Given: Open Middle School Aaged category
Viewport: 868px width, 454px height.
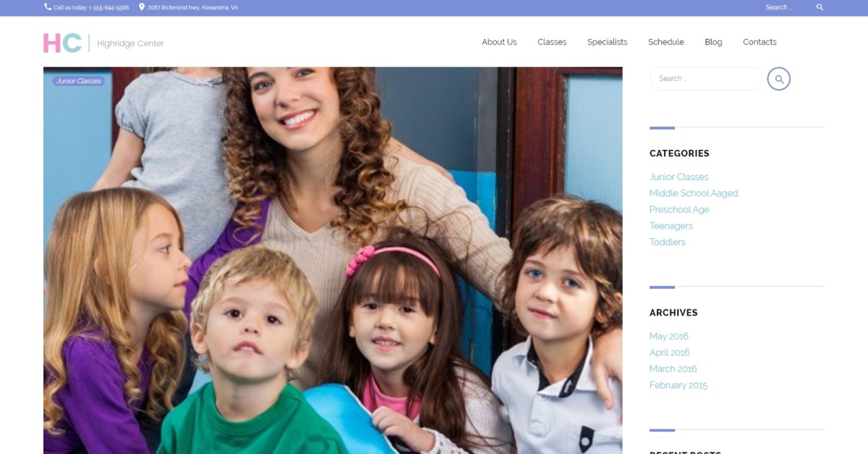Looking at the screenshot, I should click(694, 193).
